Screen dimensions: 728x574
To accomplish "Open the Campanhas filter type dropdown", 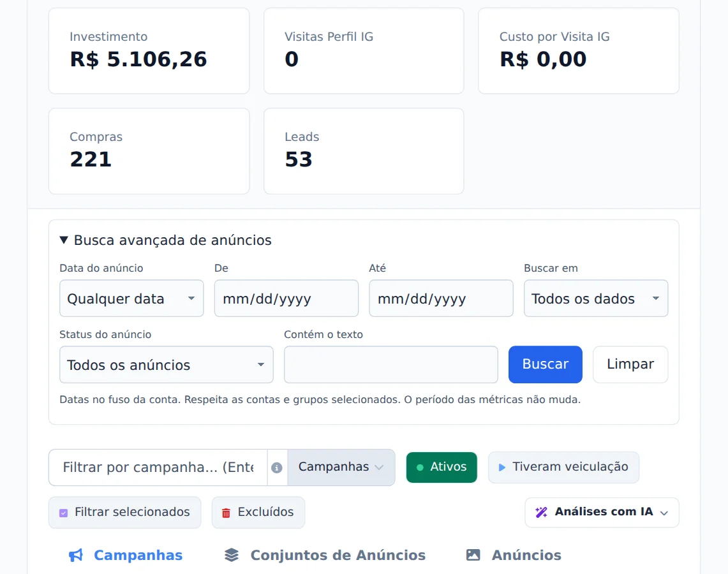I will point(341,467).
